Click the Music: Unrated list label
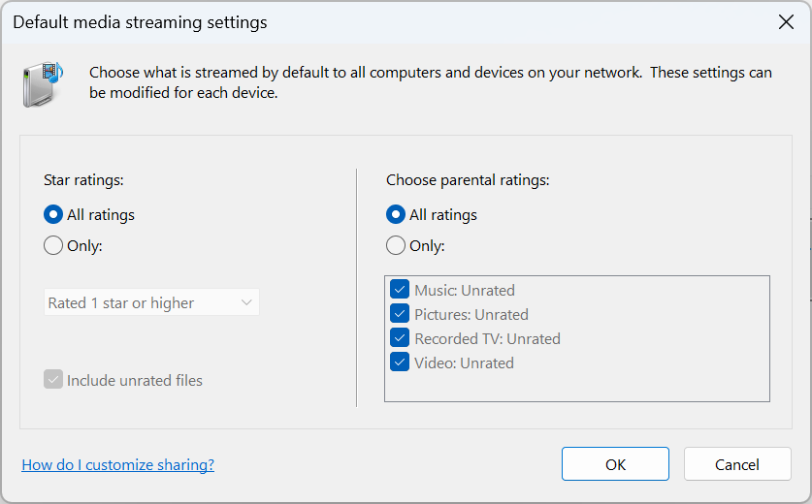 coord(465,290)
